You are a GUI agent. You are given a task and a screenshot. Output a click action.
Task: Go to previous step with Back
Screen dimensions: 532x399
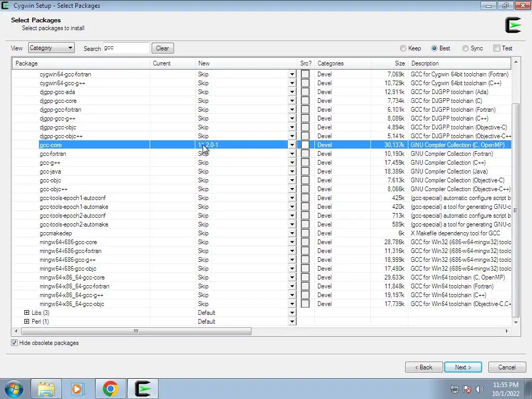pos(424,367)
